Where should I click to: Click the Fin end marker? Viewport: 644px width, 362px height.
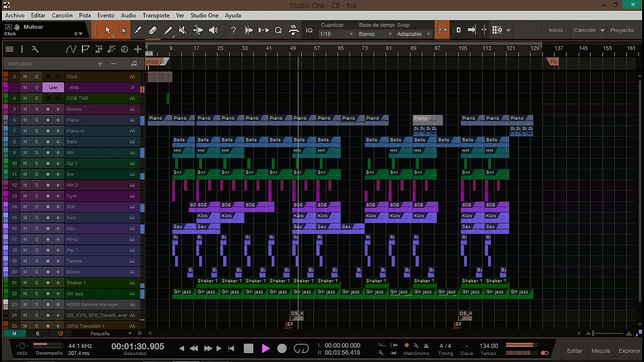coord(553,62)
